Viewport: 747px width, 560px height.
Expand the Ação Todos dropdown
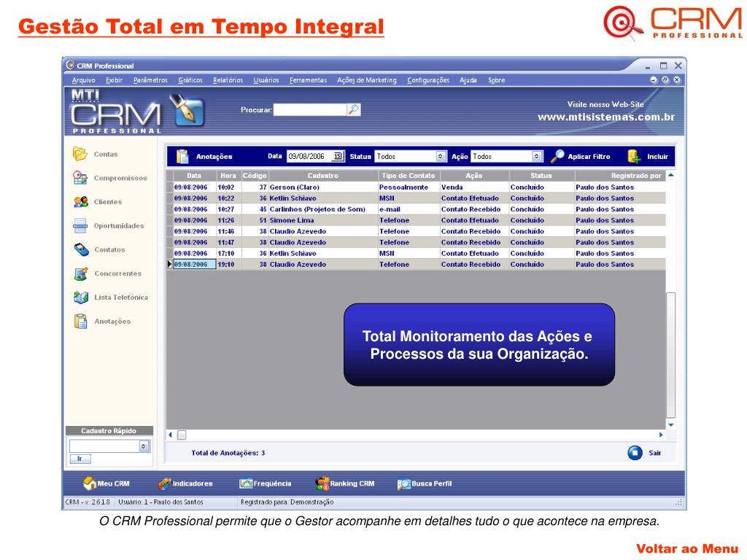pos(537,156)
